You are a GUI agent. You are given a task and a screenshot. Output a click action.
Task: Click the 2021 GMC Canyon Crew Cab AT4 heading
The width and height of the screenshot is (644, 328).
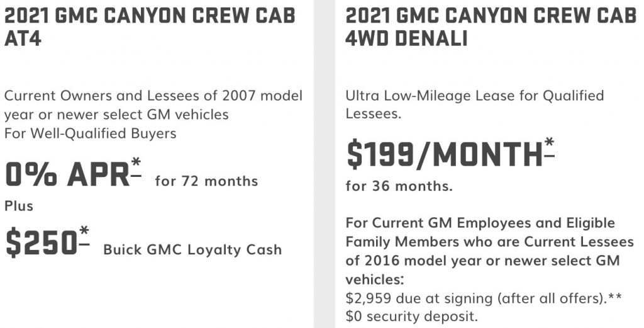point(150,28)
